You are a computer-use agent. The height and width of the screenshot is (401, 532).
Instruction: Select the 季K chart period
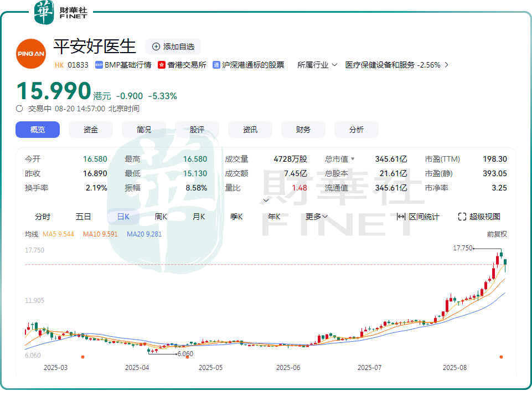[x=236, y=217]
